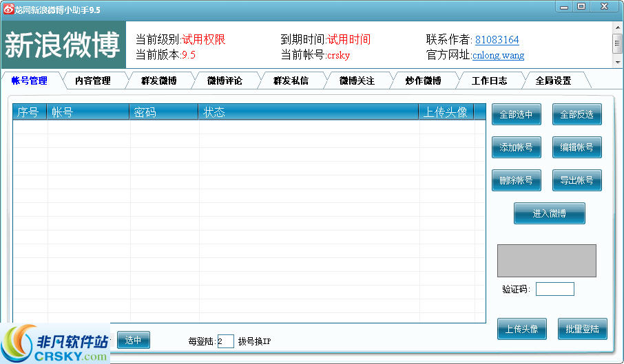
Task: Click the Weibo logo in title bar
Action: pos(8,9)
